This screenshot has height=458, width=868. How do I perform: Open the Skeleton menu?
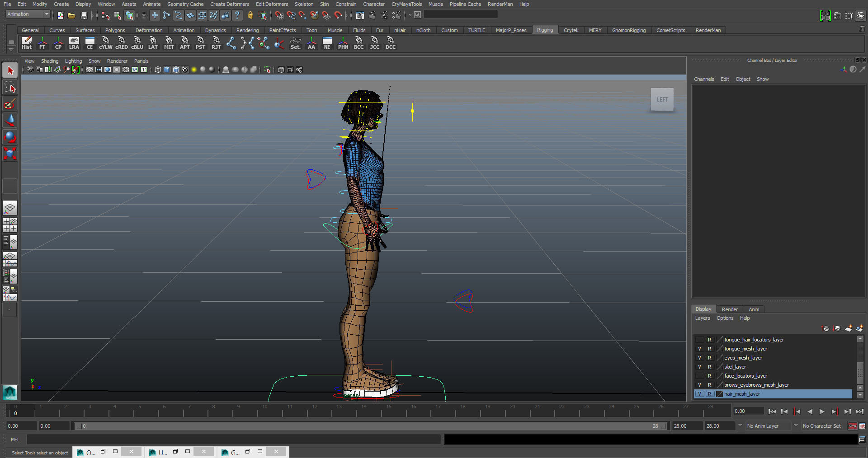(x=304, y=4)
